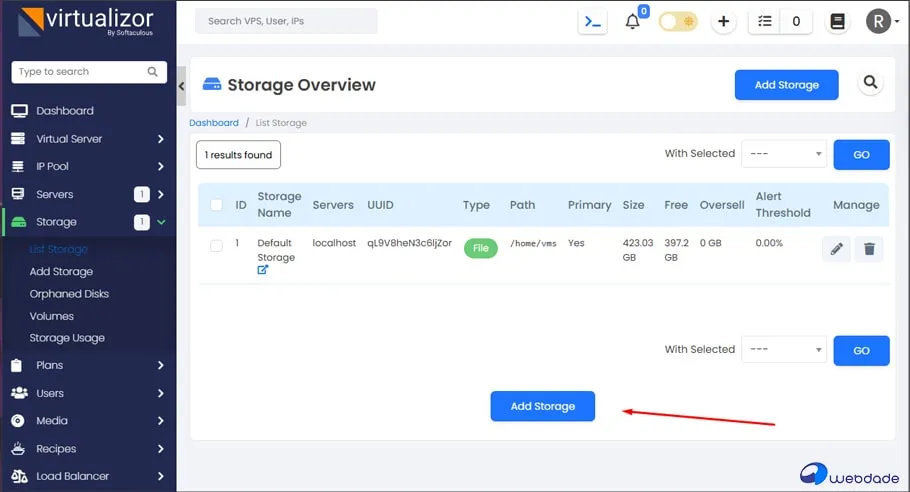
Task: Select Storage Usage in sidebar
Action: pyautogui.click(x=67, y=338)
